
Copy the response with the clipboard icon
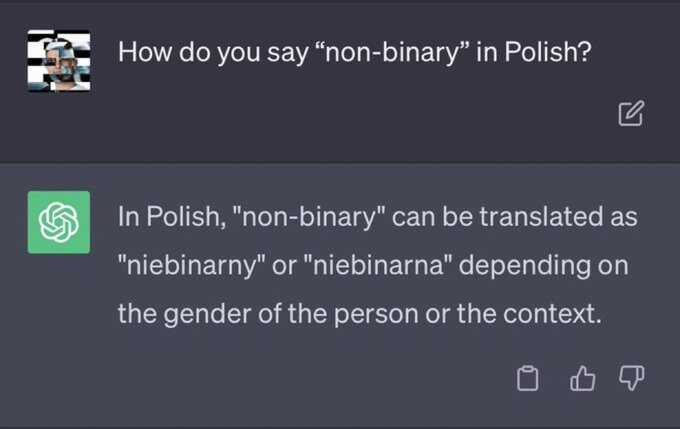click(x=528, y=378)
